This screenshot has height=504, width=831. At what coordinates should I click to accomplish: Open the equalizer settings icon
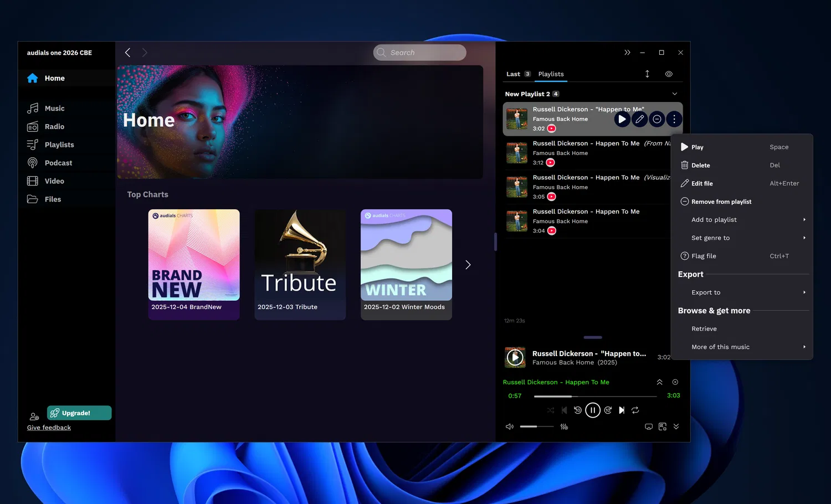[x=564, y=427]
